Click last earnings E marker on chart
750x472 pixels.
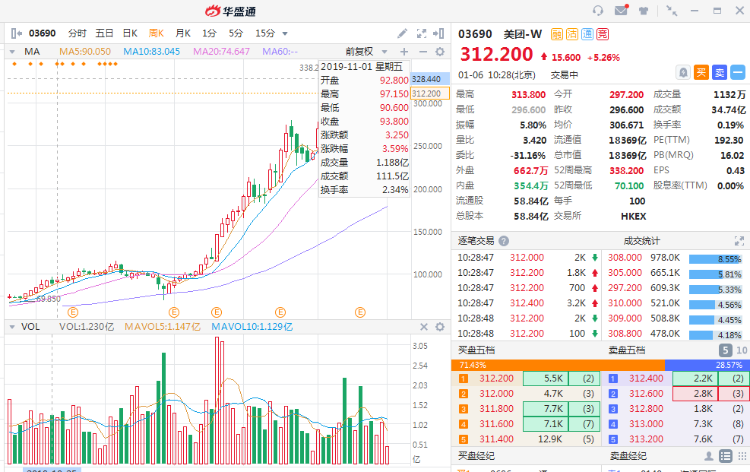pos(360,312)
